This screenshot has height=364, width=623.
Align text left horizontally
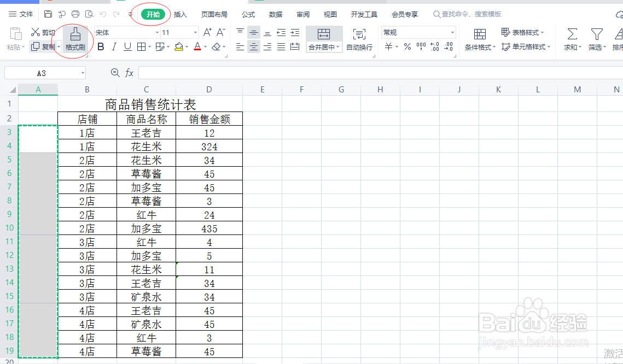point(240,47)
